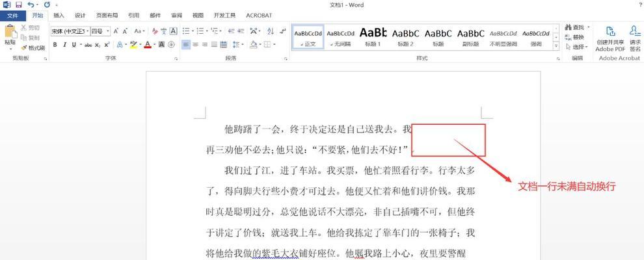Screen dimensions: 644x260
Task: Apply distributed alignment
Action: (223, 44)
